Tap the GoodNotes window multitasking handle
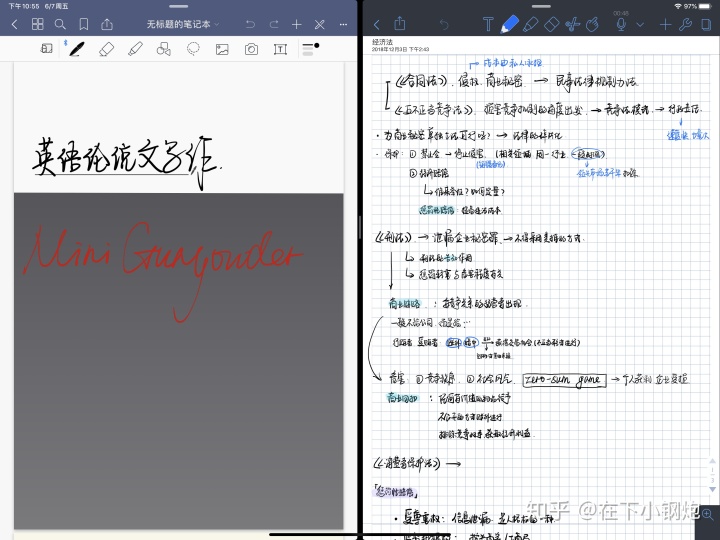This screenshot has height=540, width=720. point(179,6)
